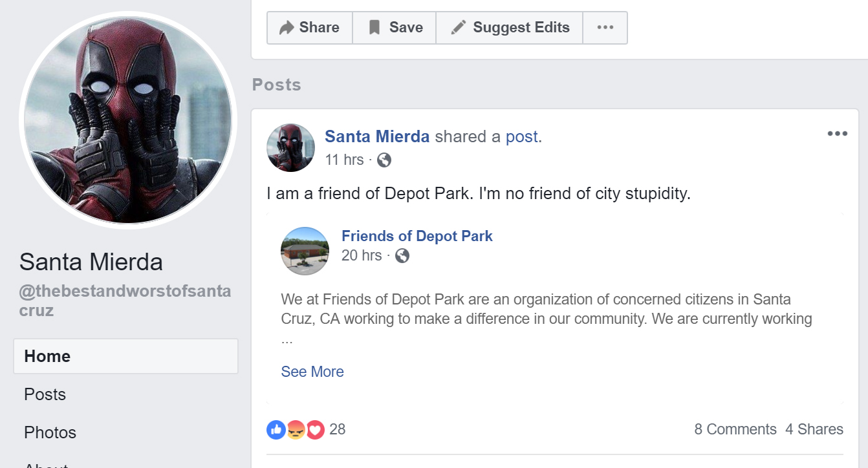Click the shared 'post' link
This screenshot has width=868, height=468.
point(521,136)
